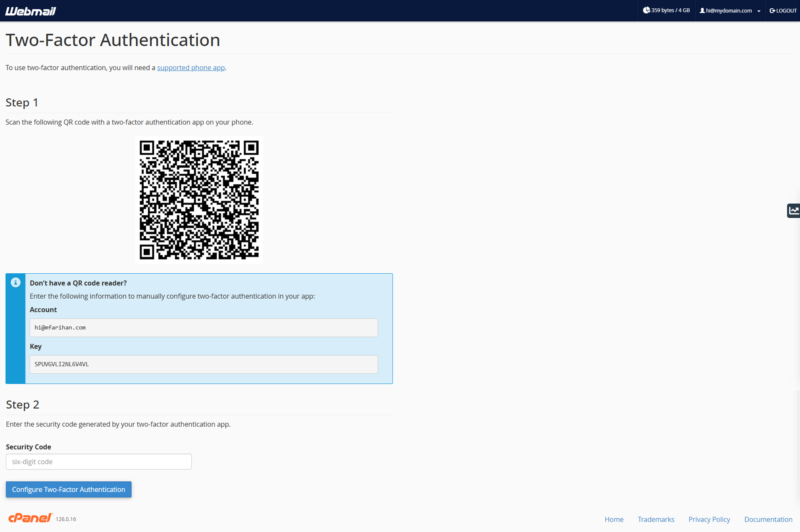Click the Step 1 heading
This screenshot has height=532, width=800.
tap(22, 102)
